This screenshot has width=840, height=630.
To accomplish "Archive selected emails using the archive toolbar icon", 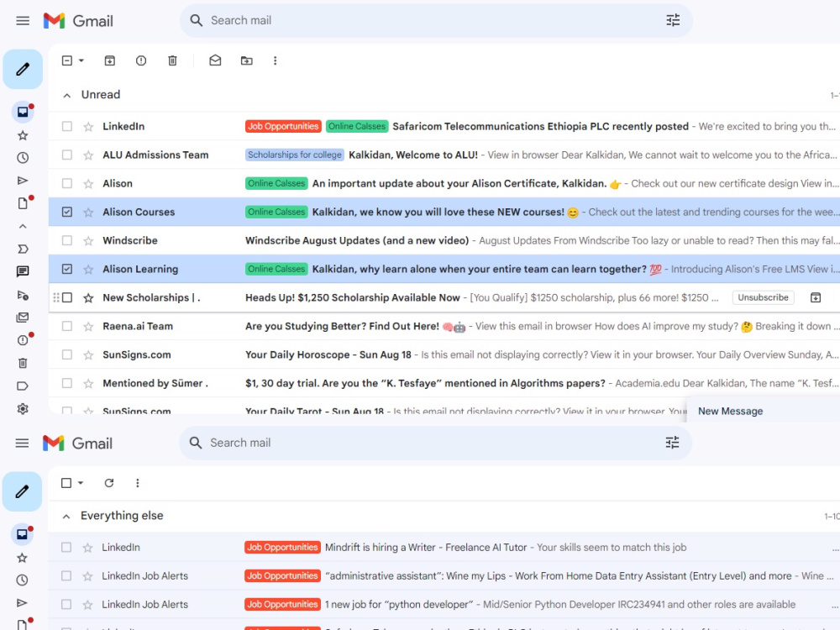I will 109,60.
